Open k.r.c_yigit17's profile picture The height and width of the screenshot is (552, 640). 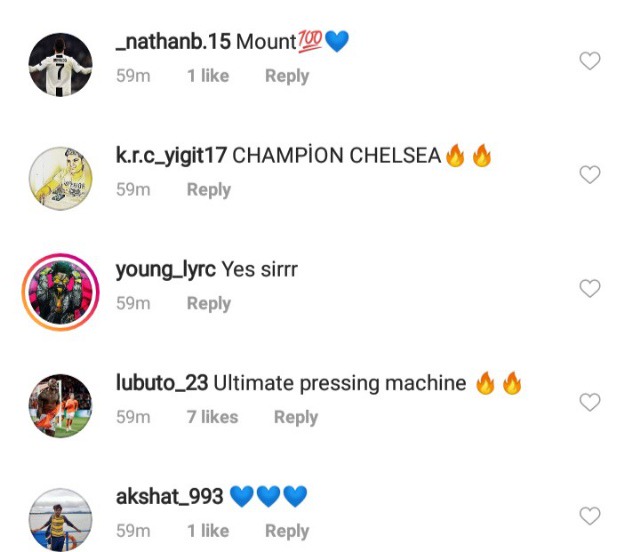click(x=59, y=177)
